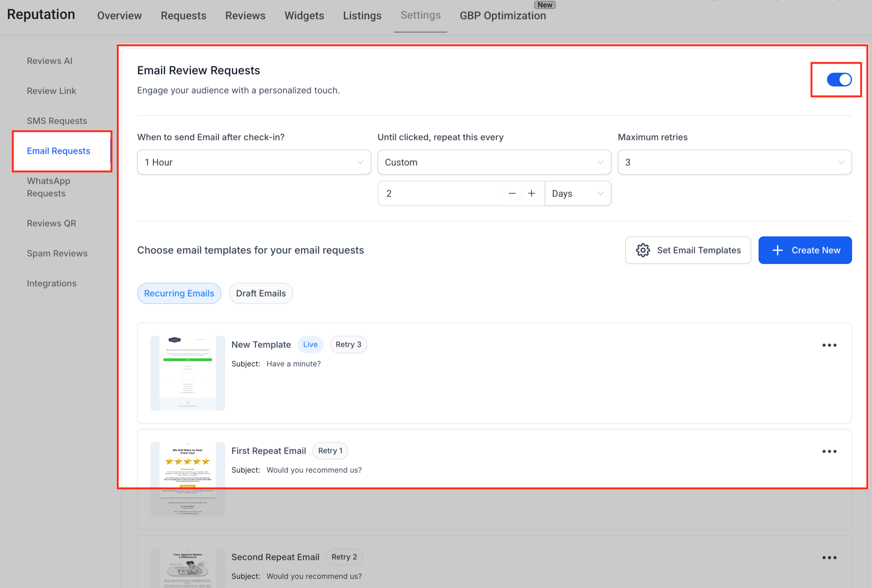Viewport: 872px width, 588px height.
Task: Select Email Requests in the sidebar
Action: (x=59, y=151)
